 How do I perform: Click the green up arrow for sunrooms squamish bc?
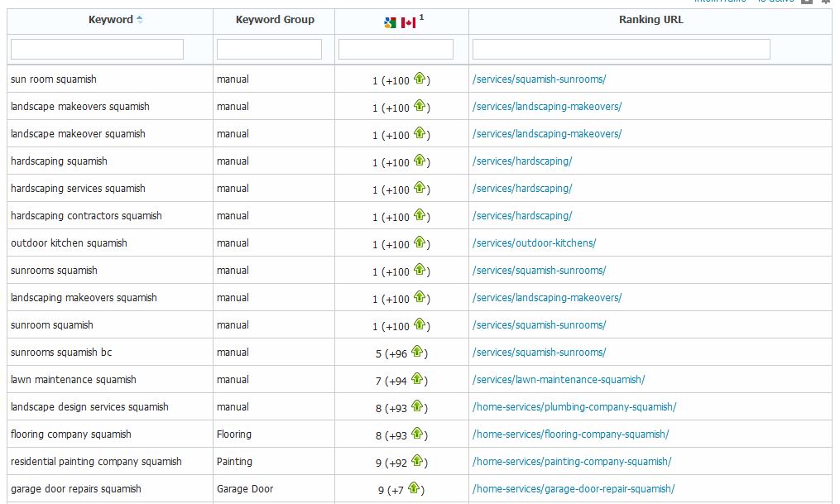point(417,352)
